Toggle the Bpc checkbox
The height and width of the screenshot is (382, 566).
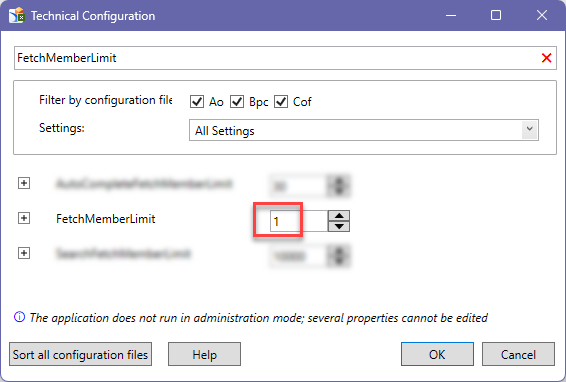pos(237,101)
